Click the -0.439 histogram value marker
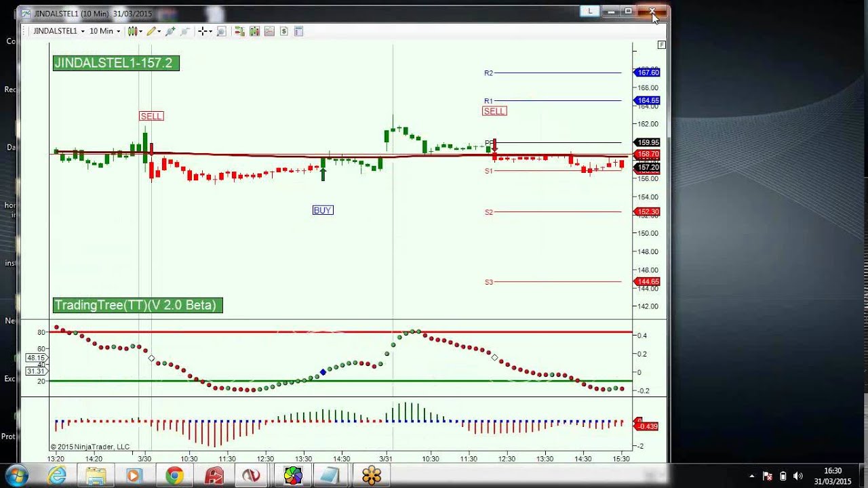The image size is (868, 488). (x=647, y=426)
